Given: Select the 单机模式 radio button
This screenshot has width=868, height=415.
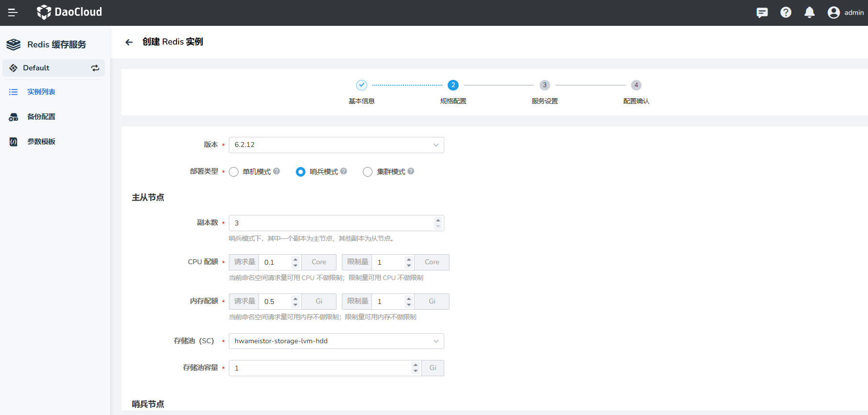Looking at the screenshot, I should pyautogui.click(x=234, y=172).
